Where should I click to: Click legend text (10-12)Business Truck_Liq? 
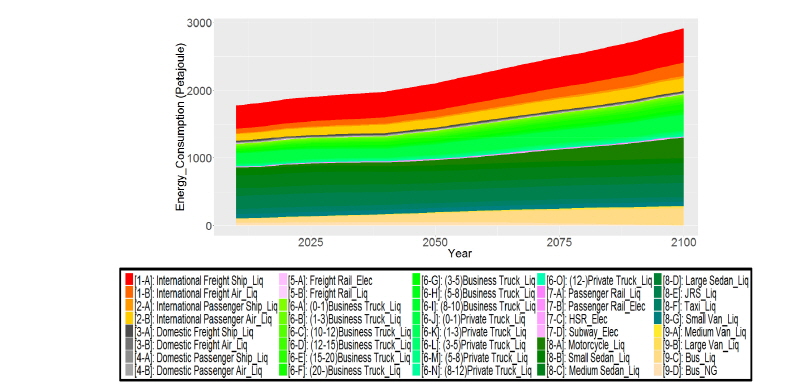point(360,331)
